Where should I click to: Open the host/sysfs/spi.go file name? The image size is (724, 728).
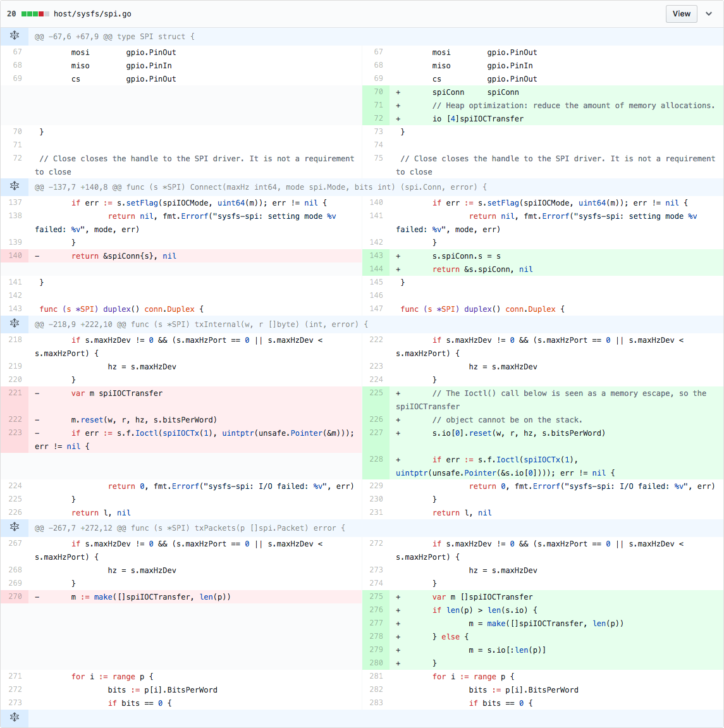pyautogui.click(x=92, y=14)
